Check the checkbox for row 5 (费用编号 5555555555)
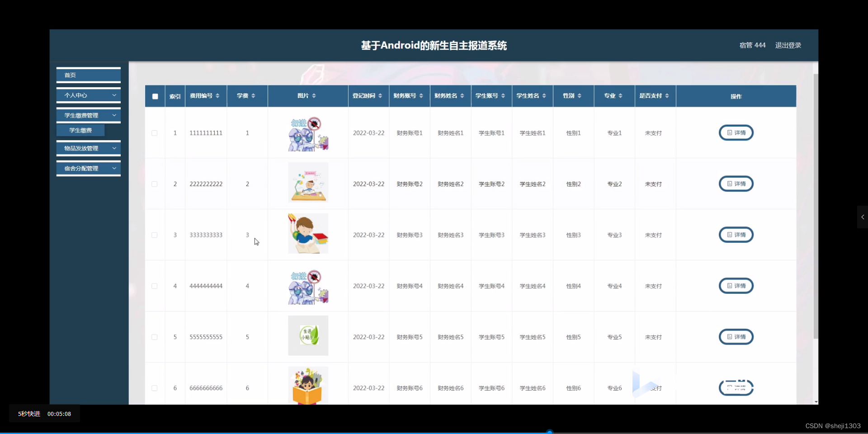The height and width of the screenshot is (434, 868). [154, 337]
